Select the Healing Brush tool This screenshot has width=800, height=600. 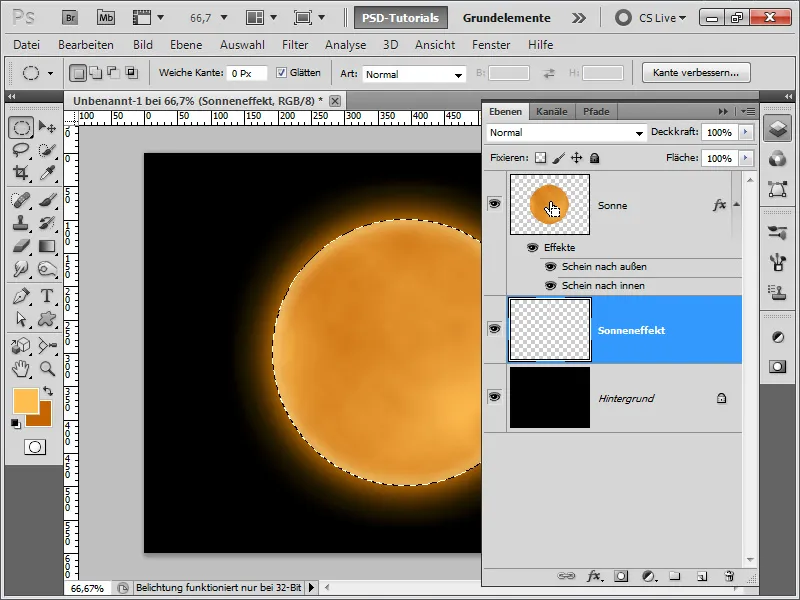tap(21, 199)
